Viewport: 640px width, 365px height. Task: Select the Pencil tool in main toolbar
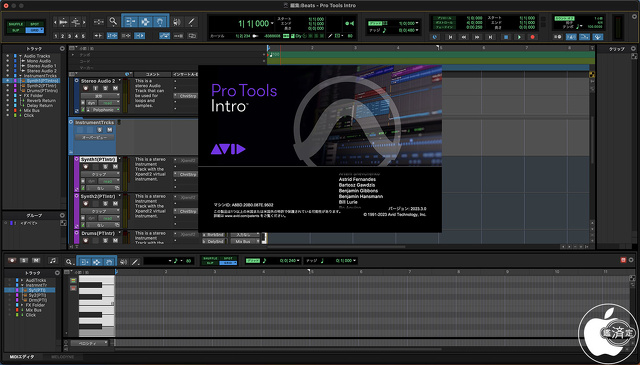click(191, 22)
